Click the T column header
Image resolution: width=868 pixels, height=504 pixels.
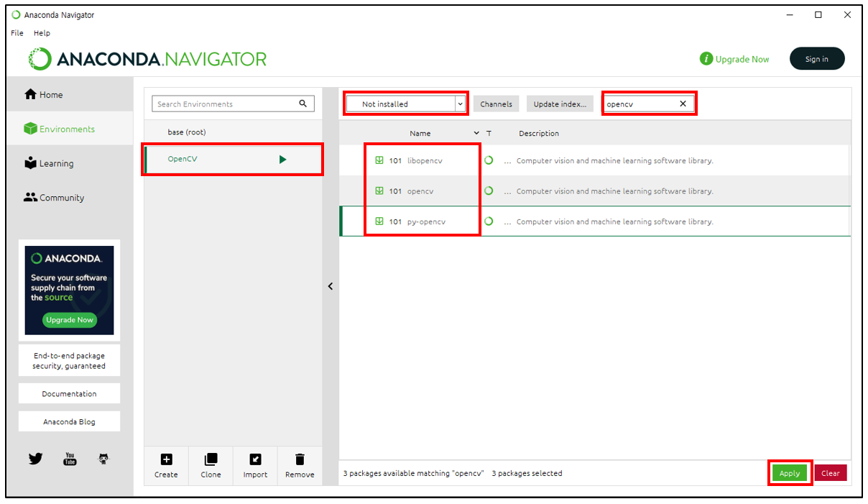click(x=489, y=133)
